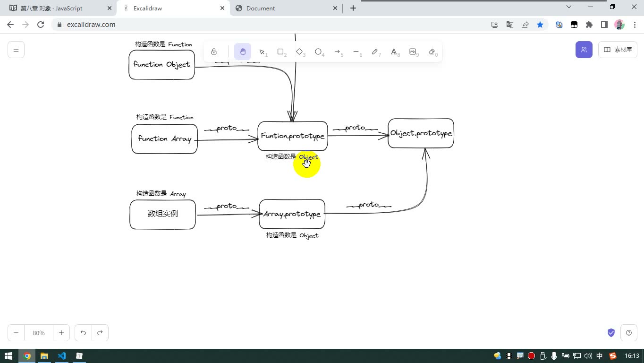The image size is (644, 363).
Task: Undo the last canvas action
Action: [83, 333]
